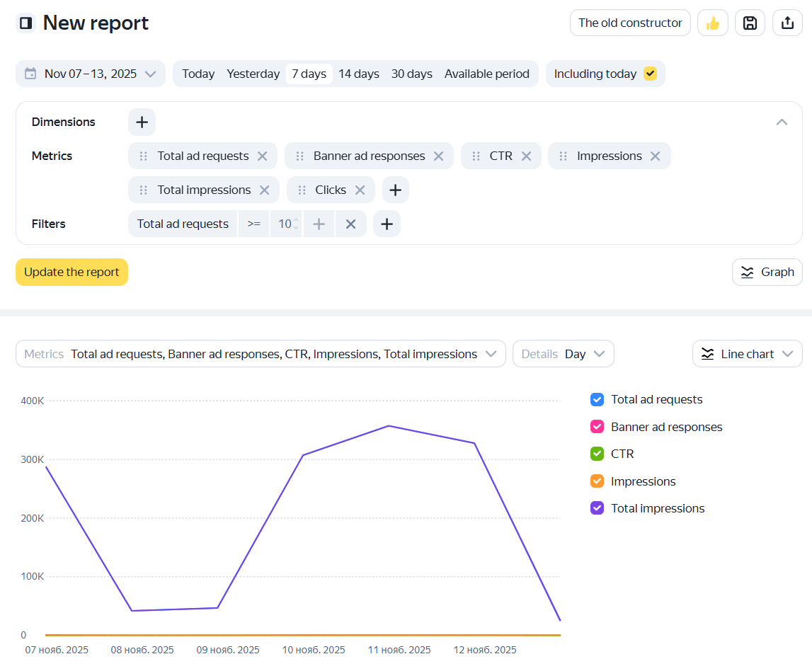Screen dimensions: 812x671
Task: Click the save report floppy disk icon
Action: click(750, 23)
